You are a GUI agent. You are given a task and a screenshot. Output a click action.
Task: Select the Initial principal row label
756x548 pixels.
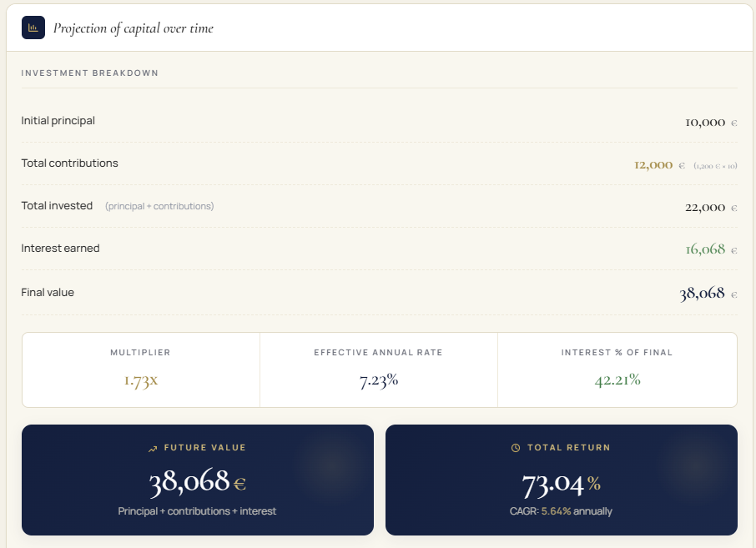point(58,121)
